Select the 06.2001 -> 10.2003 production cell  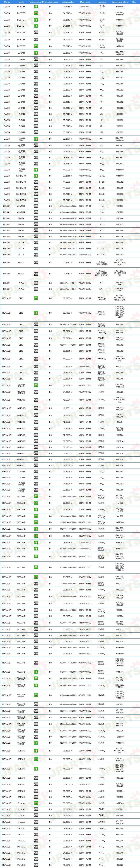coord(68,345)
